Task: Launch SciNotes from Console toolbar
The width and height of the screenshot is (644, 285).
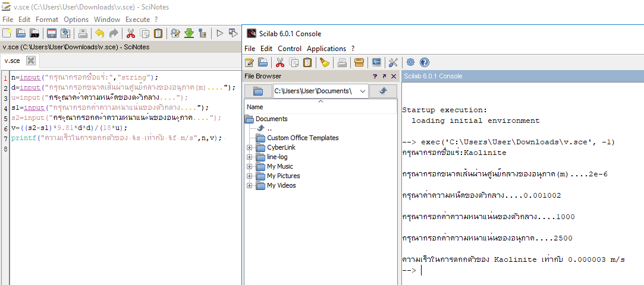Action: tap(249, 62)
